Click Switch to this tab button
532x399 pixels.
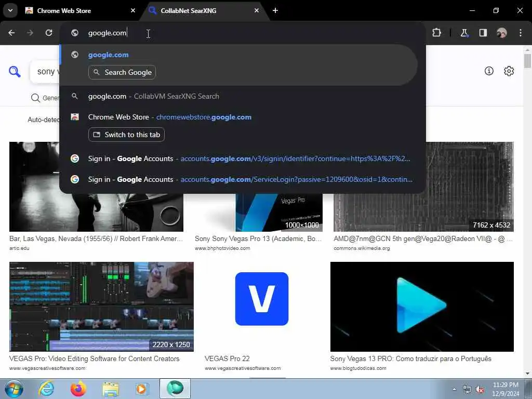click(127, 135)
